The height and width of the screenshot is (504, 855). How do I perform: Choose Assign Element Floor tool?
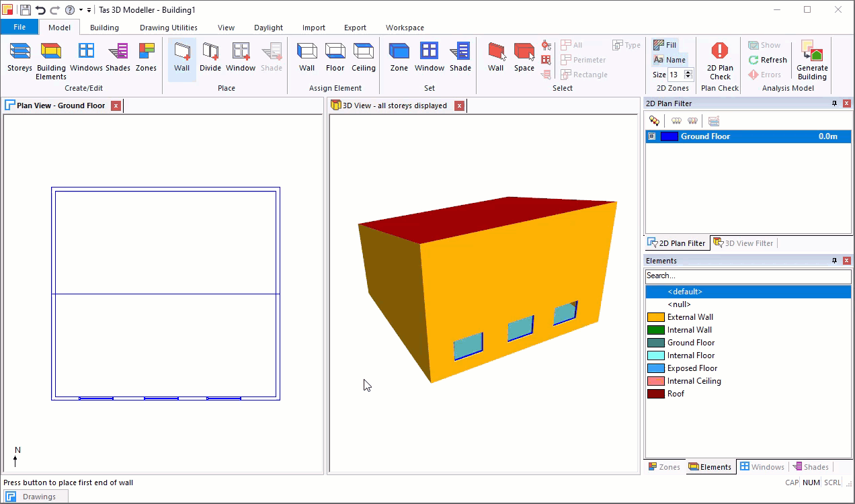point(335,57)
